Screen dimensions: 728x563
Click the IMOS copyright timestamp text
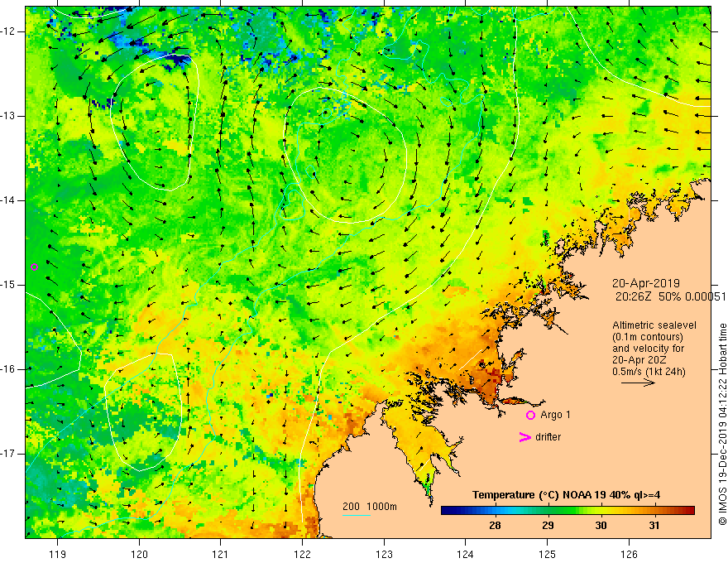(722, 425)
